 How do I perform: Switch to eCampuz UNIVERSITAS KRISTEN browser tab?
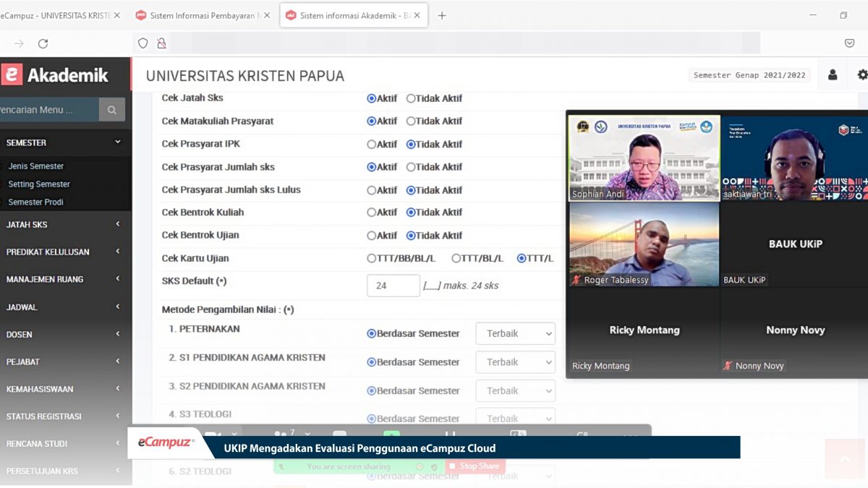pos(56,15)
